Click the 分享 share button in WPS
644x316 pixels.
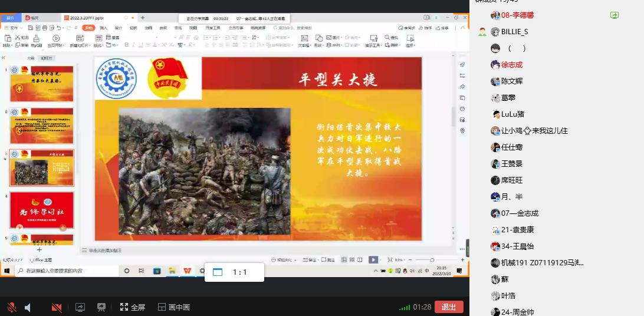(x=442, y=28)
